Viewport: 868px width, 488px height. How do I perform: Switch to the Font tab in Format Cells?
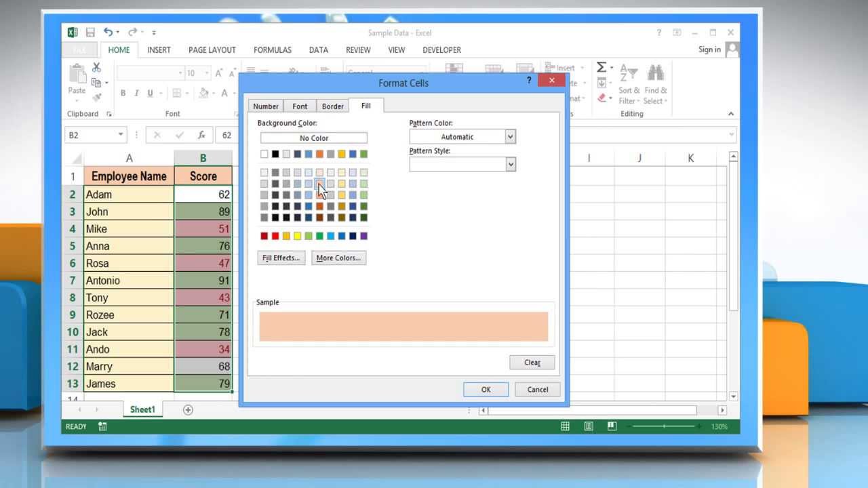pos(300,106)
